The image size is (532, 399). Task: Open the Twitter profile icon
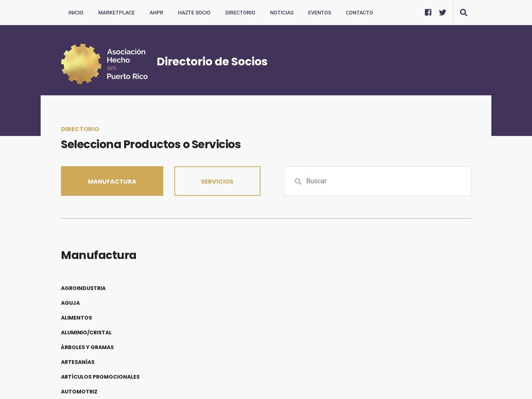tap(443, 12)
